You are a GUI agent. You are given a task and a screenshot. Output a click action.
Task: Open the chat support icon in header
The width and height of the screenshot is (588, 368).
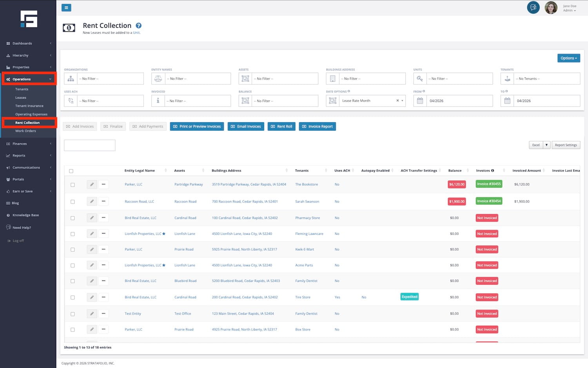533,7
